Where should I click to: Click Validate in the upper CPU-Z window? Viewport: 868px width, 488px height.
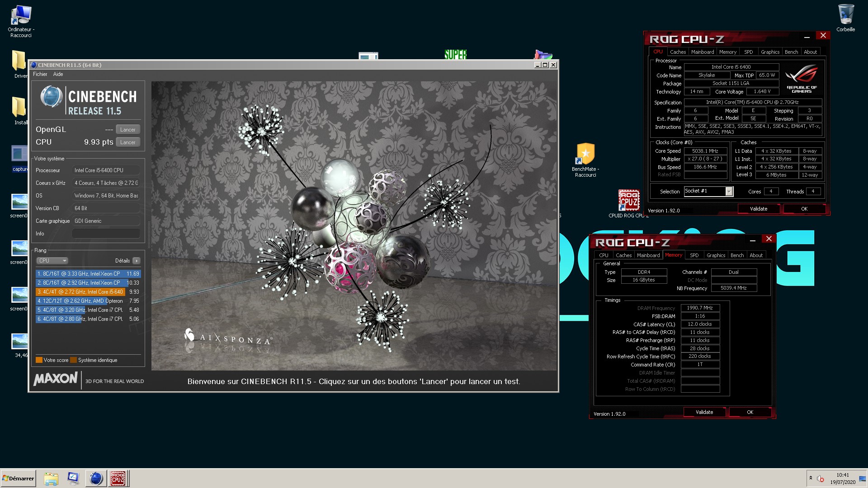point(759,209)
